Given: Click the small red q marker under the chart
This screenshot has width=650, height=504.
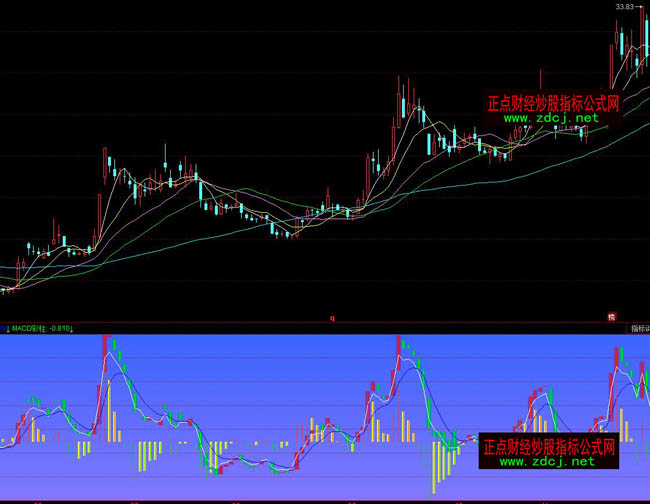Looking at the screenshot, I should click(x=332, y=318).
